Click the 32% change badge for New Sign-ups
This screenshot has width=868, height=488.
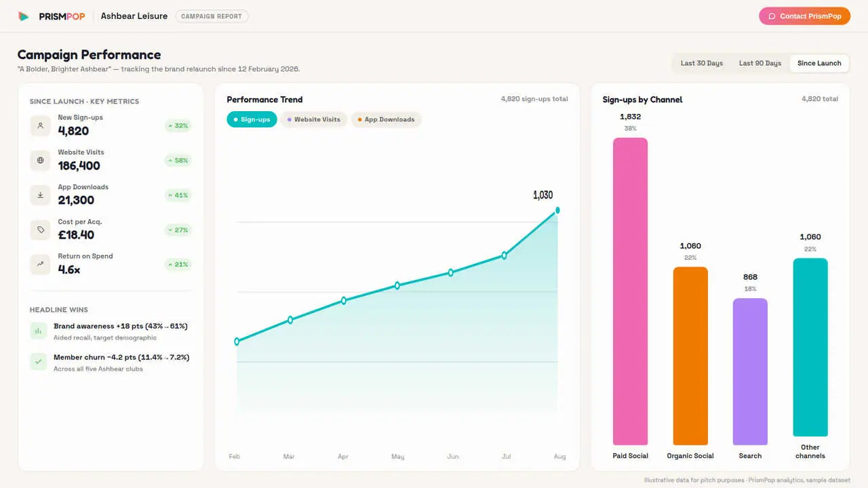[x=178, y=125]
